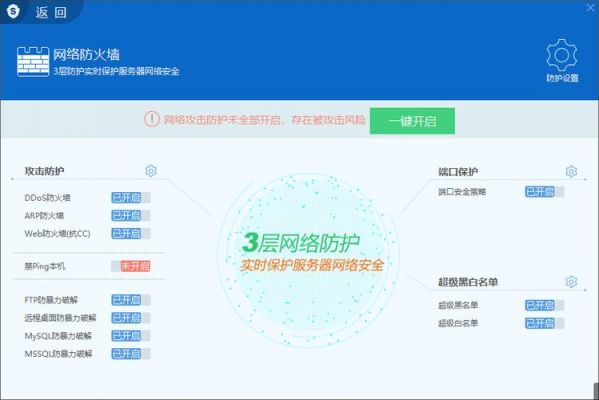The width and height of the screenshot is (599, 400).
Task: Click the DDoS防火墙 label
Action: [x=47, y=198]
